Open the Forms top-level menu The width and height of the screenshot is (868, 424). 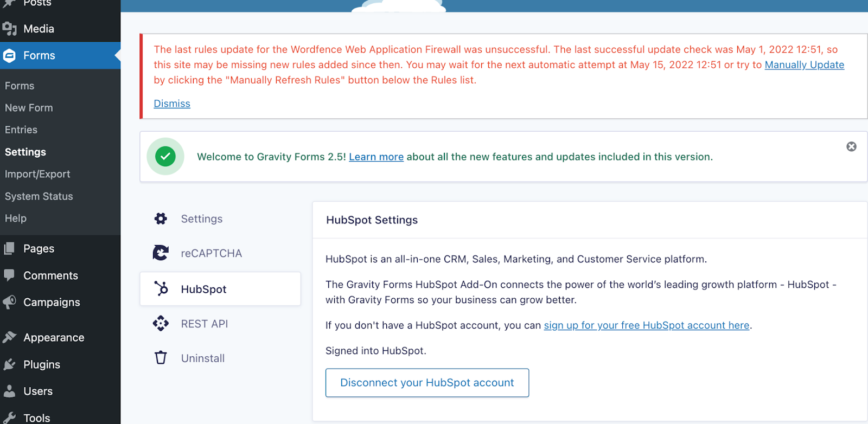[60, 55]
